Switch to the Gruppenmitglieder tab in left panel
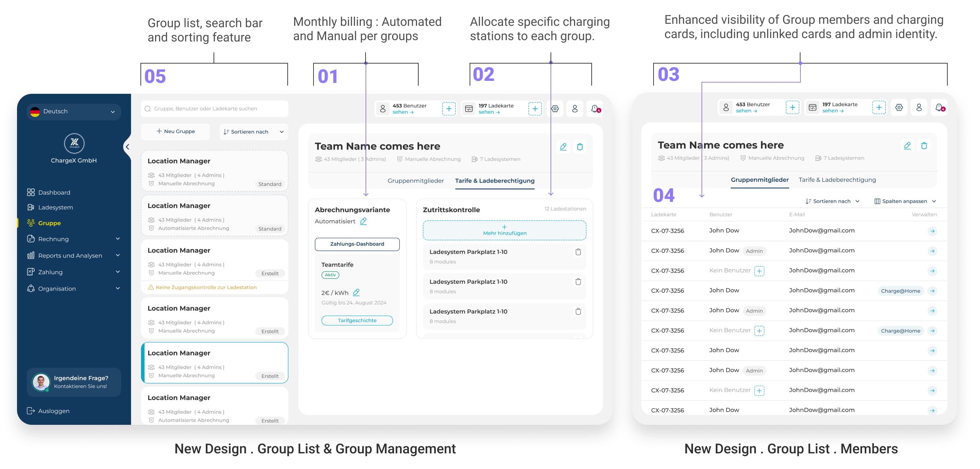 416,181
